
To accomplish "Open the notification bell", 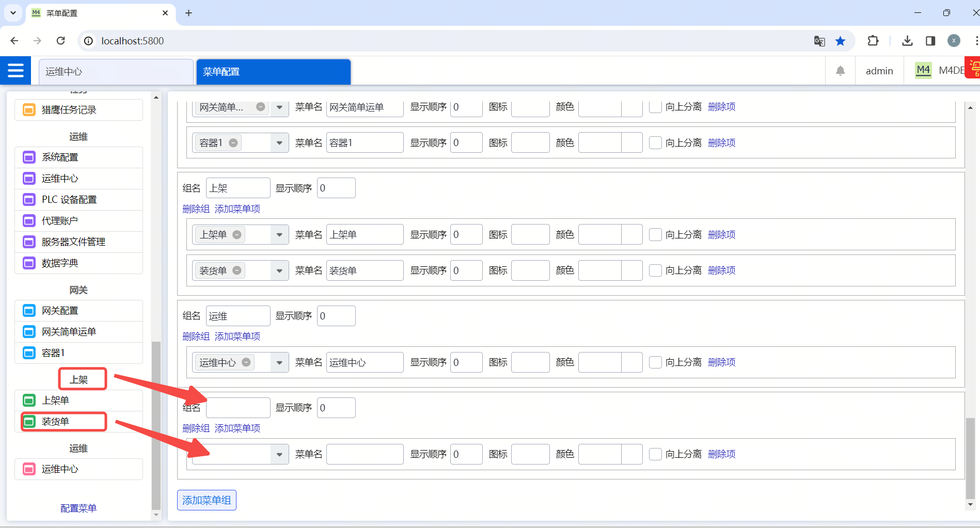I will point(840,71).
